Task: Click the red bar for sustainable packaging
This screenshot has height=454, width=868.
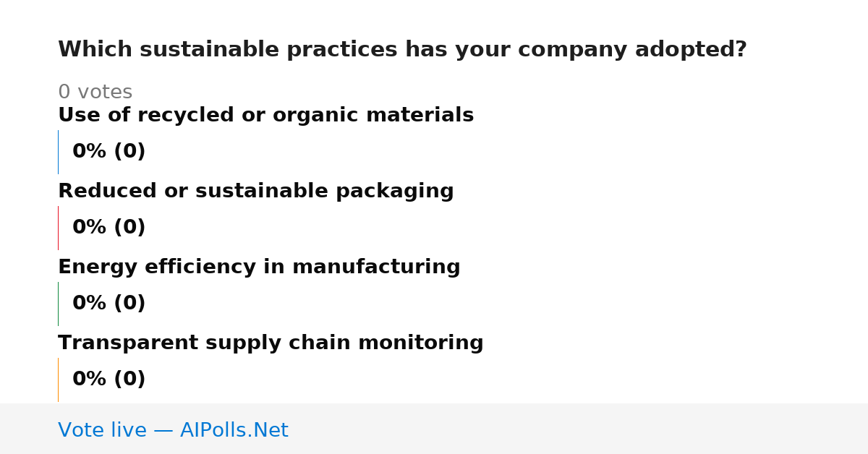Action: [59, 228]
